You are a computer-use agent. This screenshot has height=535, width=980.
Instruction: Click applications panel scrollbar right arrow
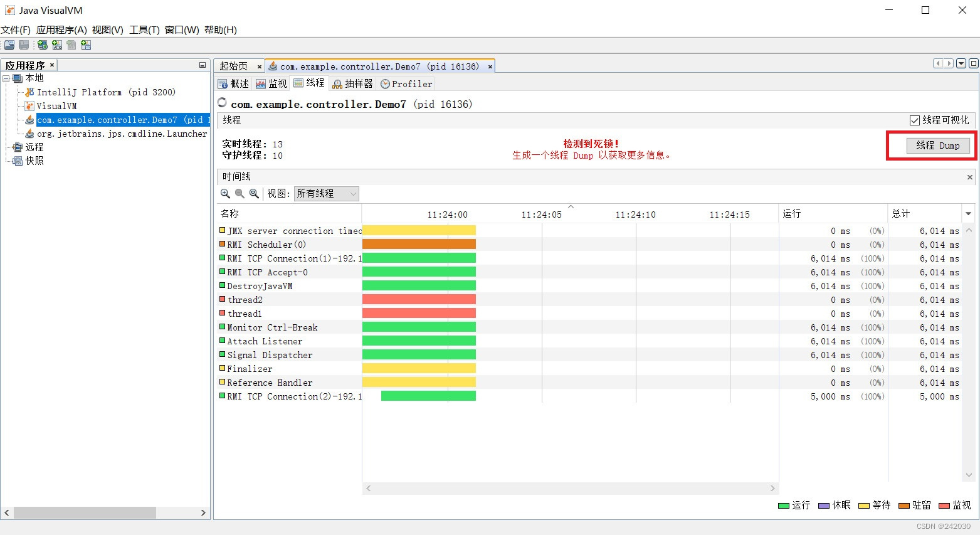(x=203, y=513)
